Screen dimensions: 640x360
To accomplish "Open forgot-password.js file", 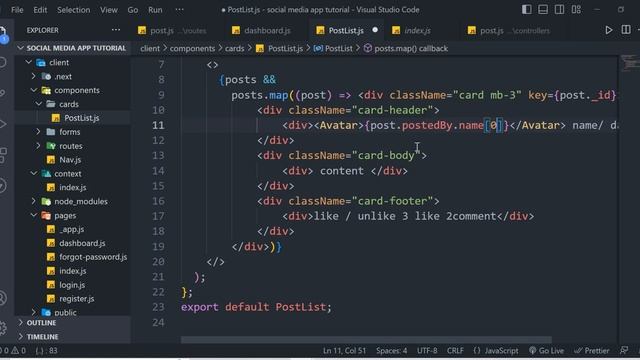I will coord(73,257).
